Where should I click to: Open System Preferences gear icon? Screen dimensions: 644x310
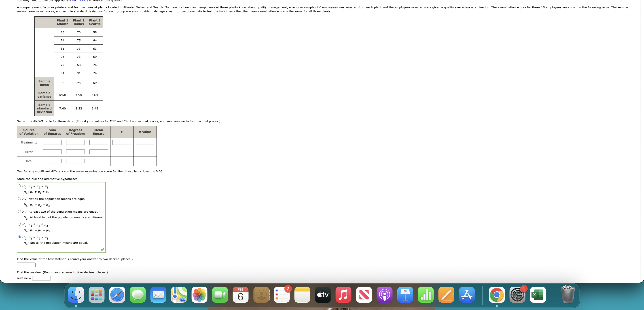tap(517, 295)
